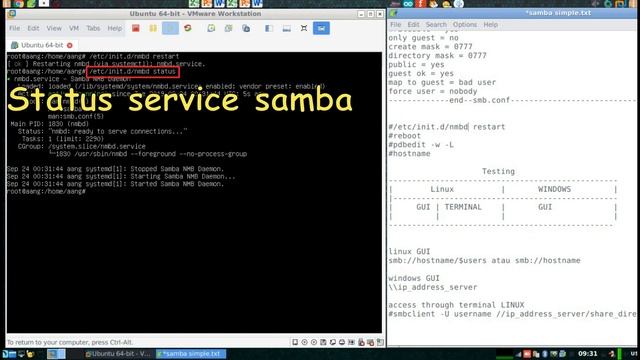Viewport: 640px width, 360px height.
Task: Click the printer device status icon in VMware
Action: (342, 342)
